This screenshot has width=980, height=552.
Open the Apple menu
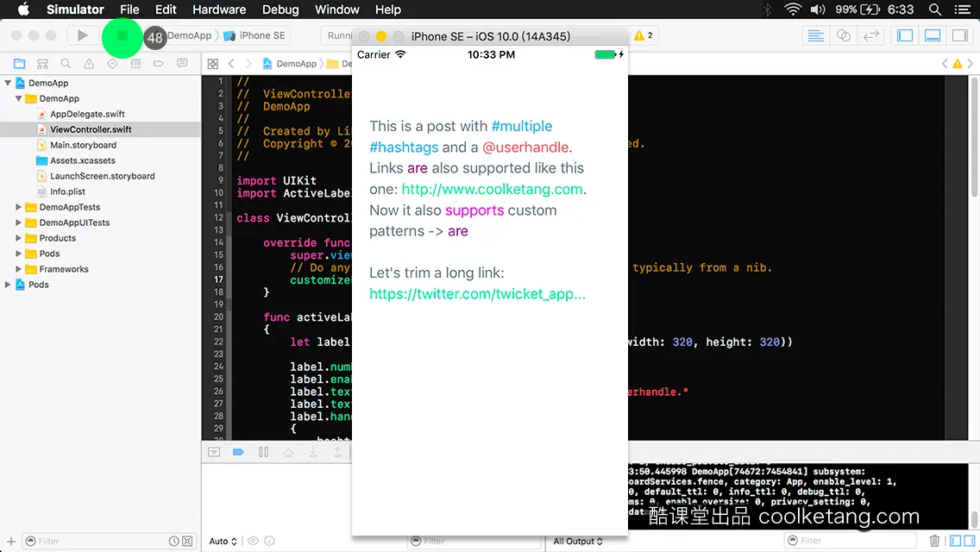[23, 9]
